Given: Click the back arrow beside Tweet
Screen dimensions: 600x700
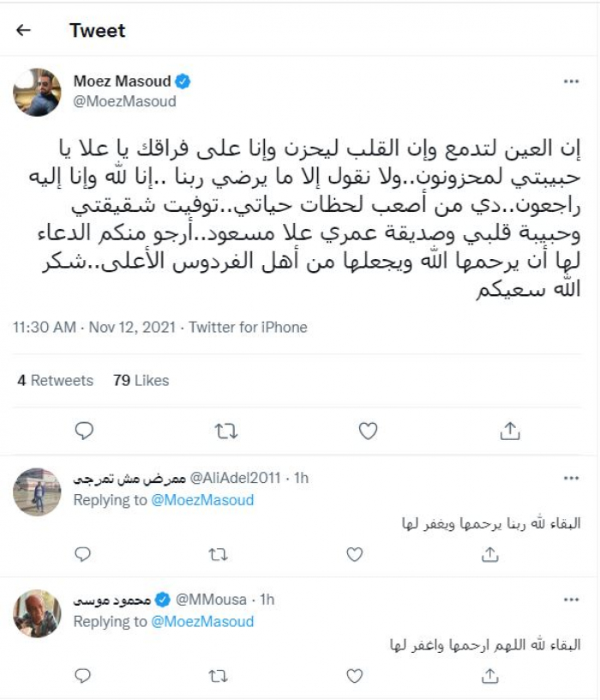Looking at the screenshot, I should pyautogui.click(x=23, y=30).
